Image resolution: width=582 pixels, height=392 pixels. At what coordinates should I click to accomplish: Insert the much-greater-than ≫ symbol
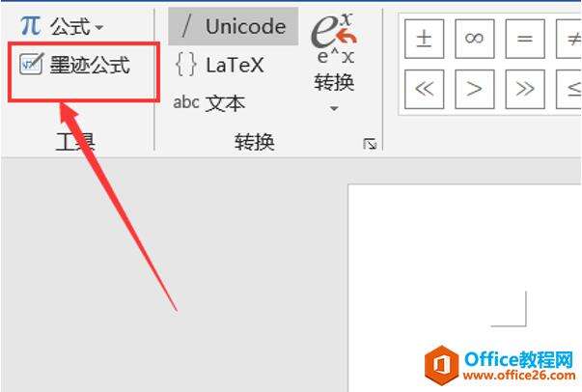525,89
